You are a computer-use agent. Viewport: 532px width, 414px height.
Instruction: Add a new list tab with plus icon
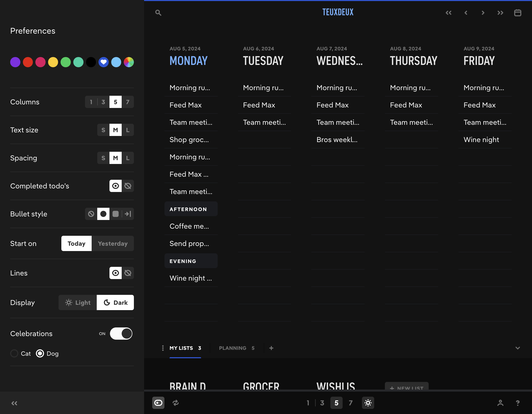tap(271, 348)
